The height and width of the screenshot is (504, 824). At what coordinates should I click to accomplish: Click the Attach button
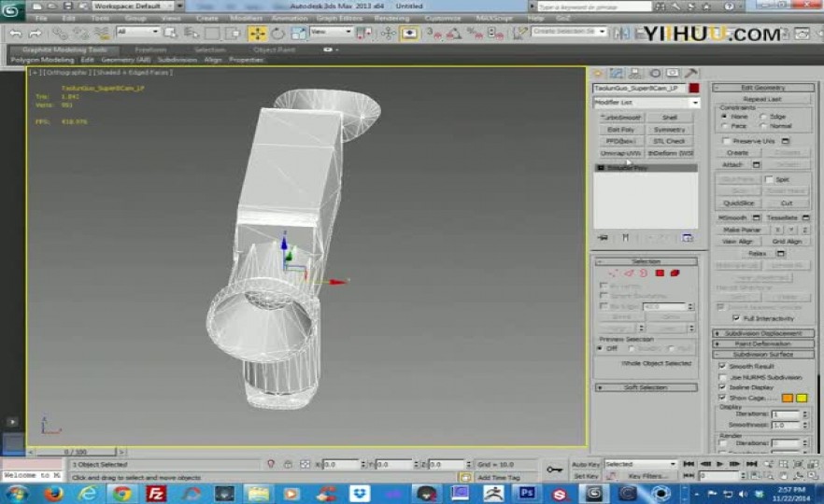[x=732, y=165]
